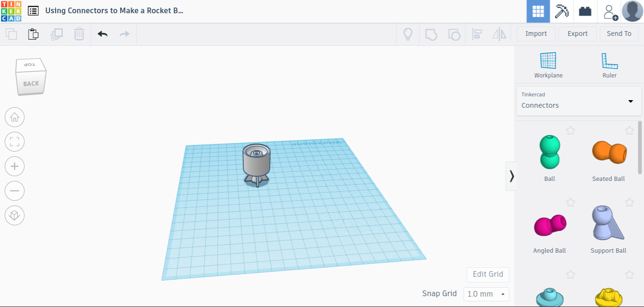Favorite the Ball connector with its star
Image resolution: width=644 pixels, height=307 pixels.
click(x=570, y=130)
